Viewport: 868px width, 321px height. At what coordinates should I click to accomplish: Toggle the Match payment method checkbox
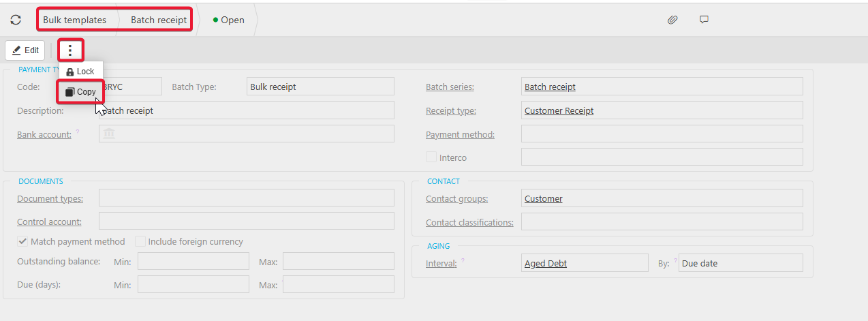[x=22, y=241]
